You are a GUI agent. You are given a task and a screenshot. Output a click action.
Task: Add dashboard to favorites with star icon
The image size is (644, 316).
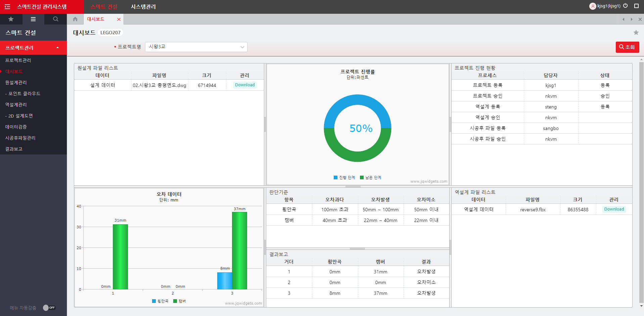tap(636, 33)
